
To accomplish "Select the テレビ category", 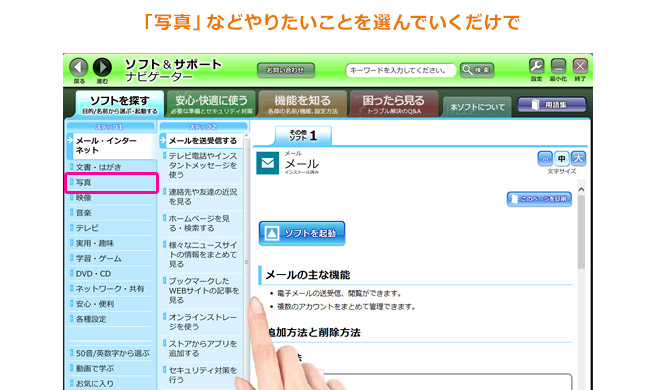I will coord(112,228).
